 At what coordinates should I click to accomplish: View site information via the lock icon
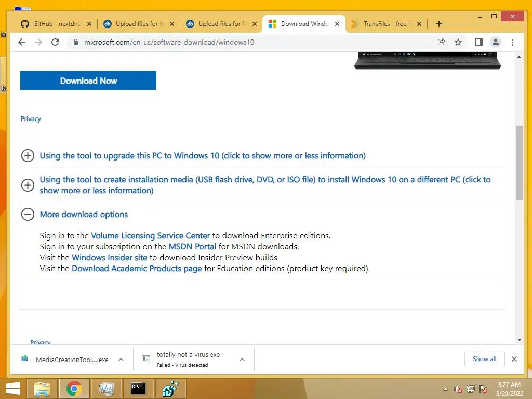[76, 42]
